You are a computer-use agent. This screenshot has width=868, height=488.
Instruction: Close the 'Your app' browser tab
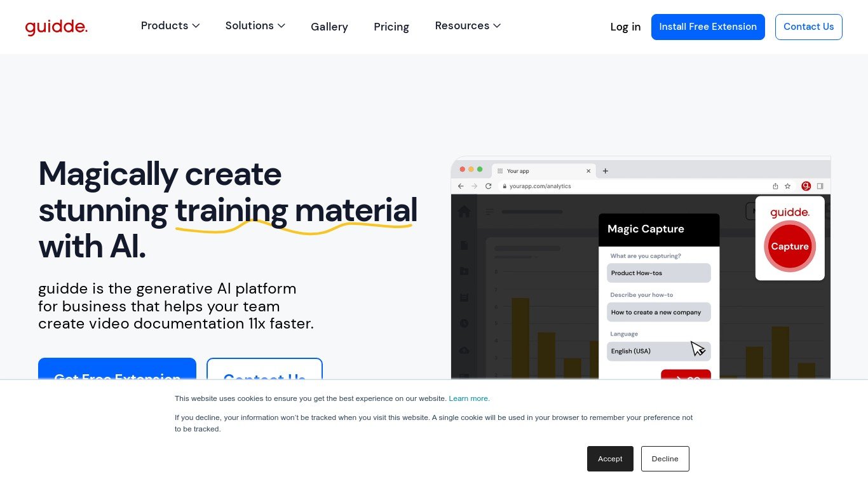click(x=588, y=171)
